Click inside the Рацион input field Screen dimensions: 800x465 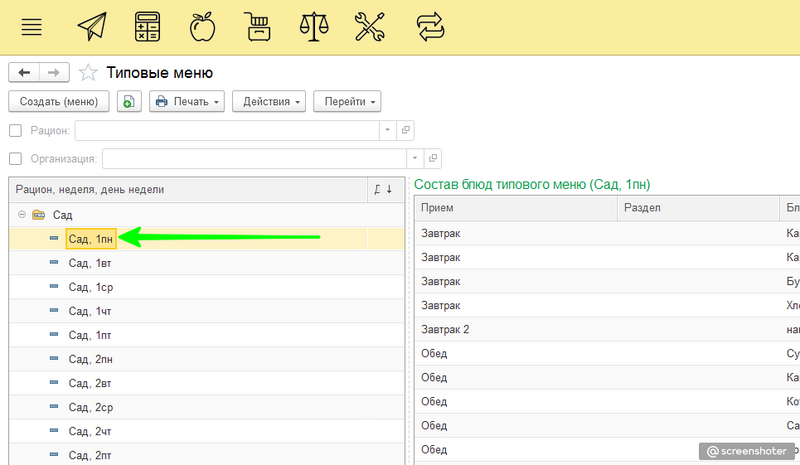(x=227, y=130)
